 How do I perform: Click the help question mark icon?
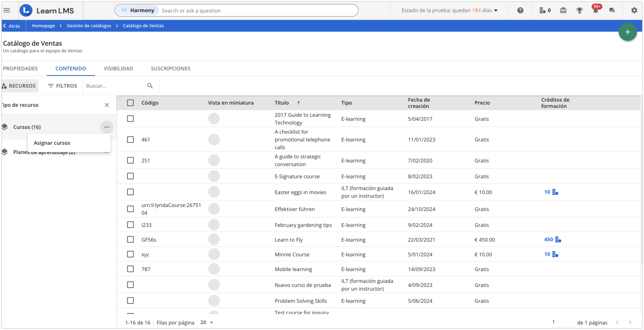coord(520,10)
